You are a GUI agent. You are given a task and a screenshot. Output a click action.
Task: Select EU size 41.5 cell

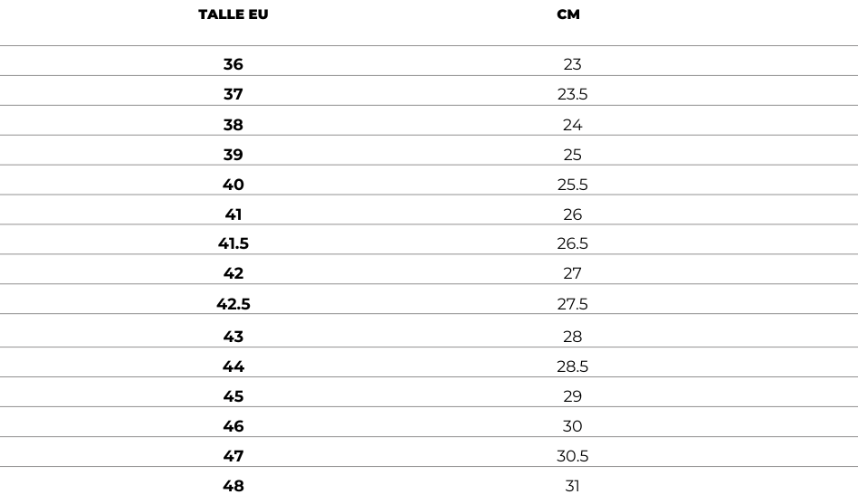pos(234,243)
